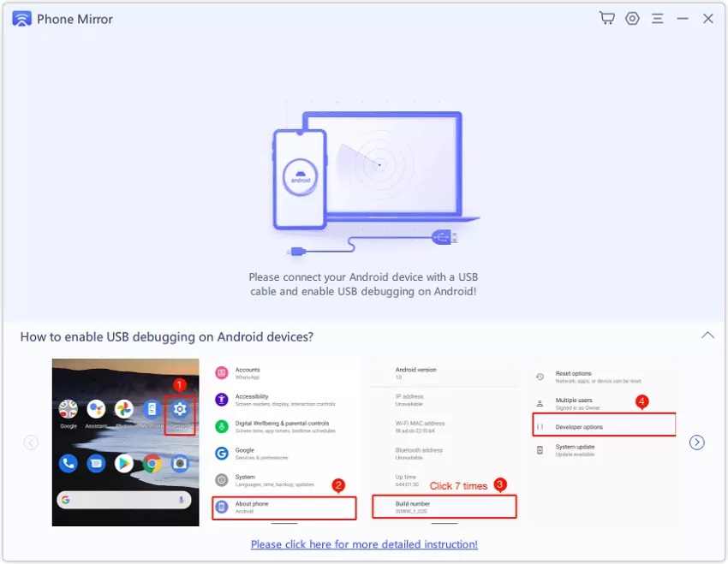The width and height of the screenshot is (728, 564).
Task: Click the 'Please connect your Android device' message
Action: [x=363, y=284]
